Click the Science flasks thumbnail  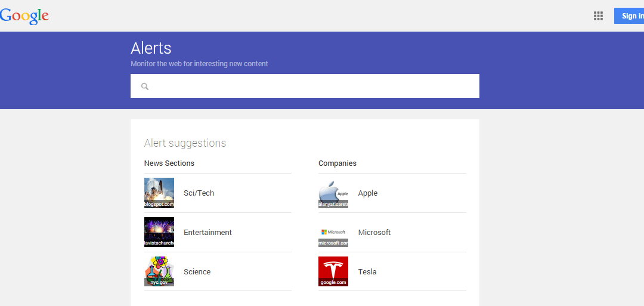tap(159, 271)
